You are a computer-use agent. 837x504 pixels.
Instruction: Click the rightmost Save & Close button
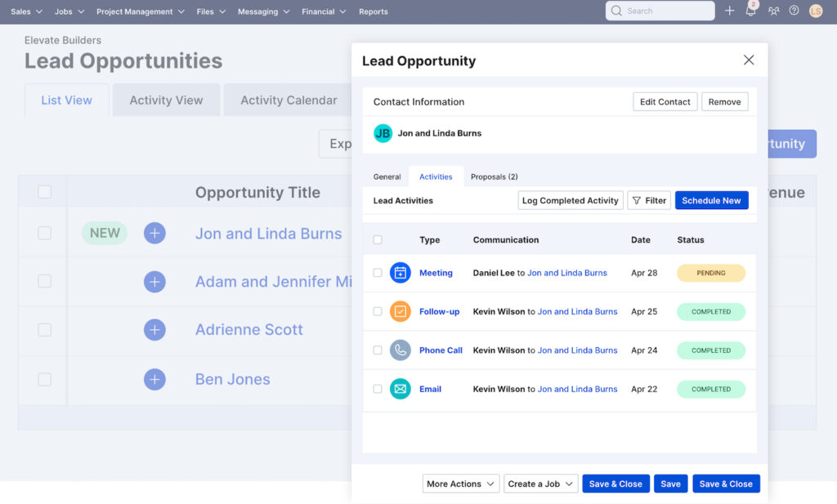(x=726, y=484)
